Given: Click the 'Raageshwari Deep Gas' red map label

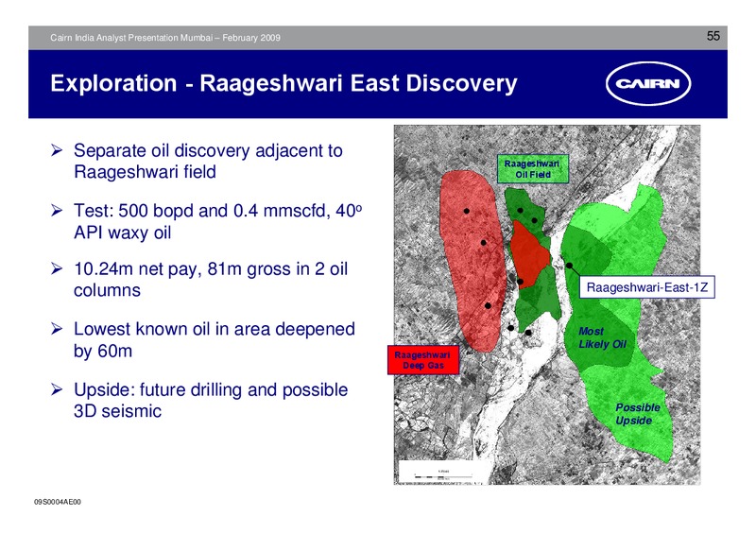Looking at the screenshot, I should 422,360.
